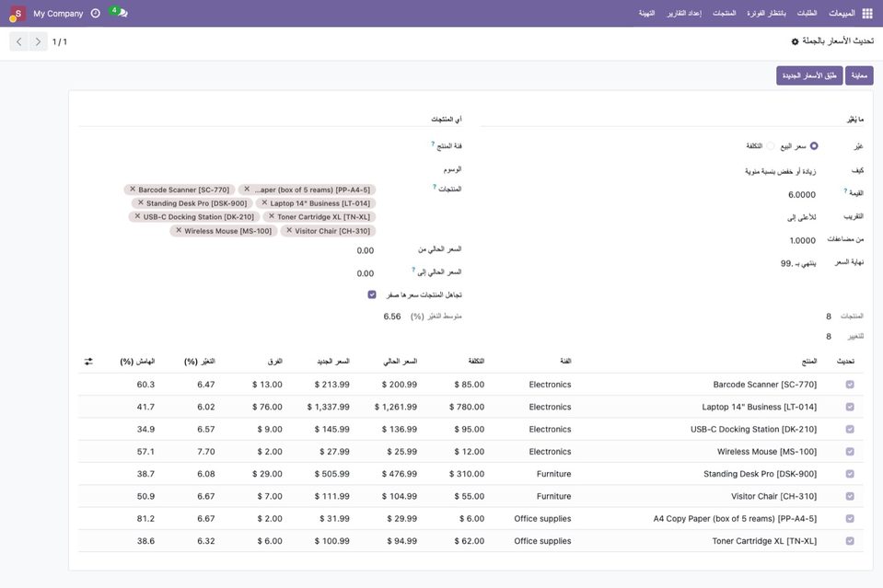Toggle update checkbox for Toner Cartridge XL row

click(850, 541)
